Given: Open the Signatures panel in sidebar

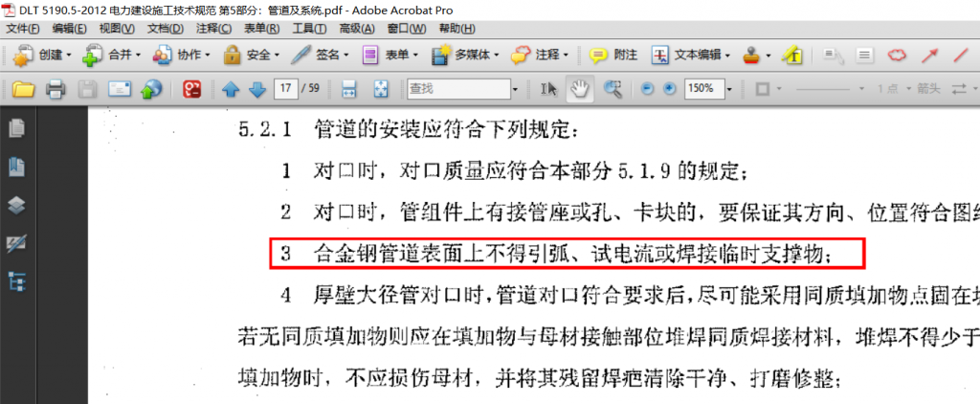Looking at the screenshot, I should tap(17, 244).
